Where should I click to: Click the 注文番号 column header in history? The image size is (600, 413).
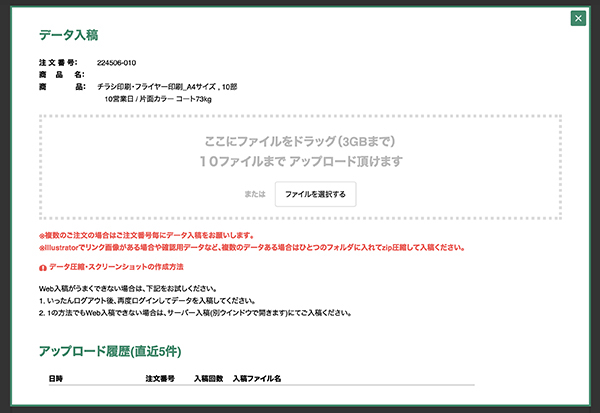160,379
